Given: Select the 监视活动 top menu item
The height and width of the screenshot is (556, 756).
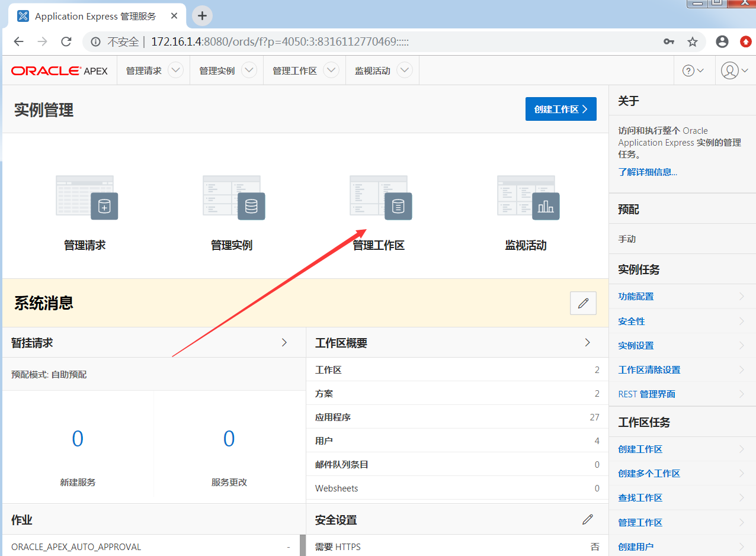Looking at the screenshot, I should [x=373, y=70].
